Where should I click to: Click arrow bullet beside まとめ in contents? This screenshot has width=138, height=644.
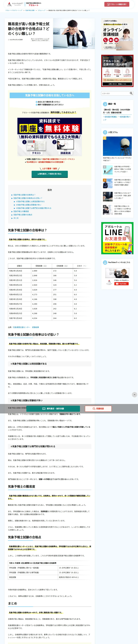pos(12,218)
